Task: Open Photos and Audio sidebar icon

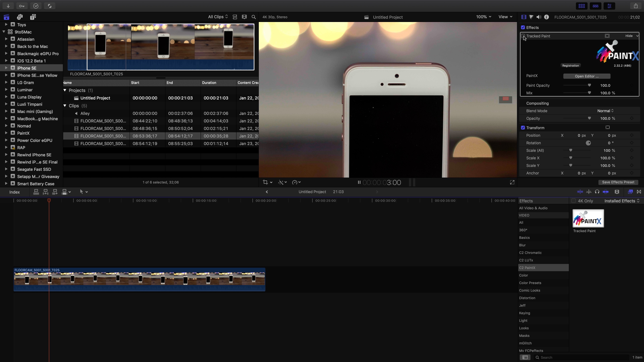Action: tap(20, 17)
